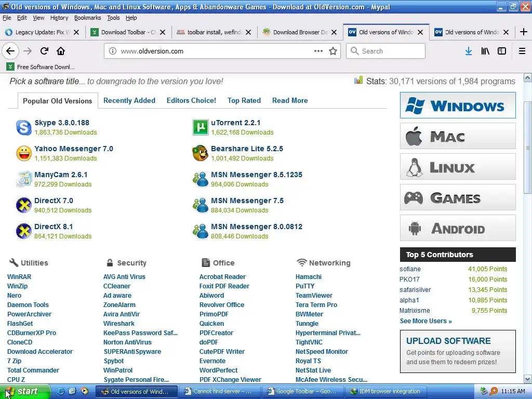This screenshot has width=532, height=399.
Task: Switch to Recently Added tab
Action: coord(129,100)
